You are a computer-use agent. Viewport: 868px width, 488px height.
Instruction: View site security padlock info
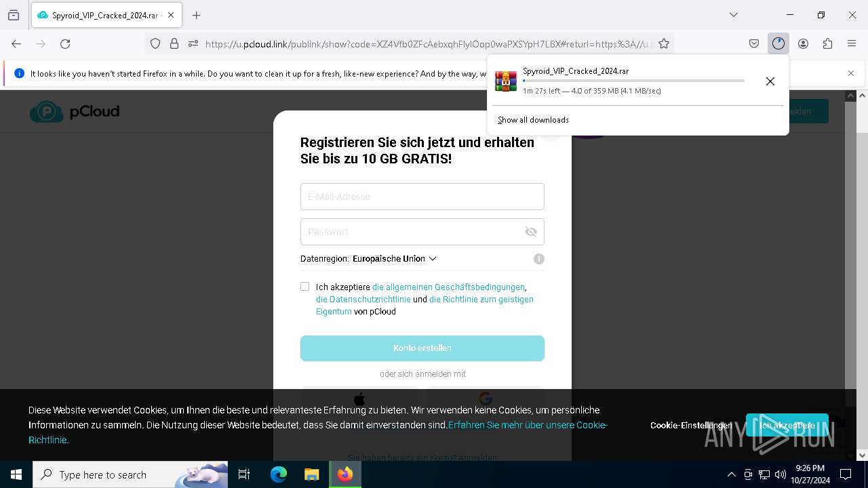(x=174, y=43)
